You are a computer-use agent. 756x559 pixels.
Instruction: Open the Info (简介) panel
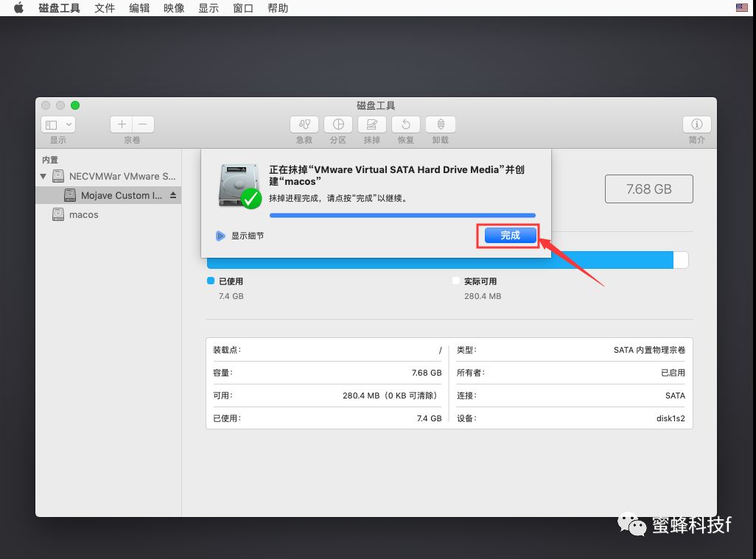tap(696, 124)
